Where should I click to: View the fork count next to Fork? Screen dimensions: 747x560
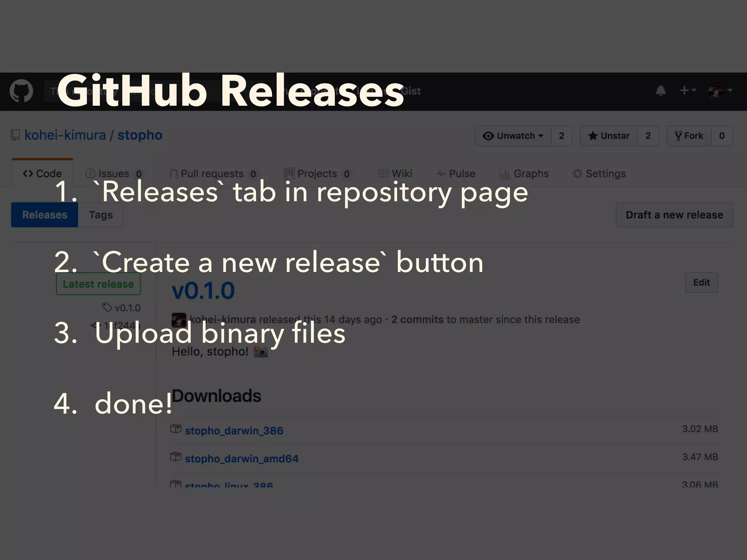[721, 136]
